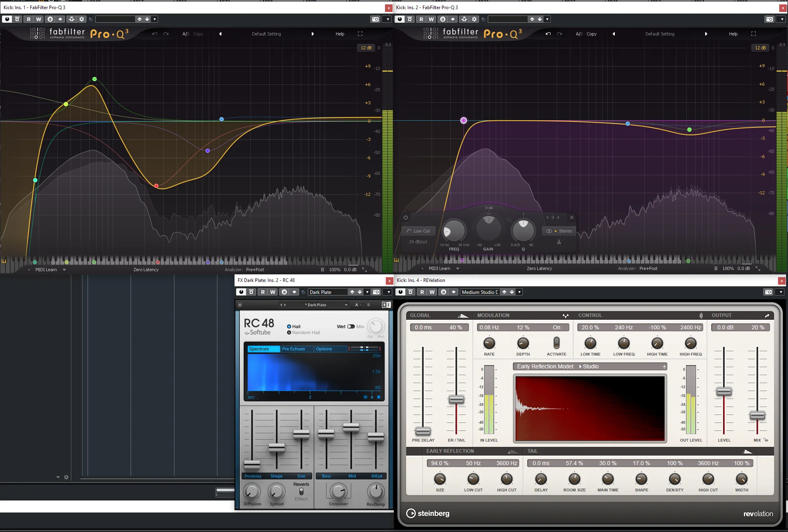The image size is (788, 532).
Task: Open the 24 dB/oct slope selector
Action: tap(418, 242)
